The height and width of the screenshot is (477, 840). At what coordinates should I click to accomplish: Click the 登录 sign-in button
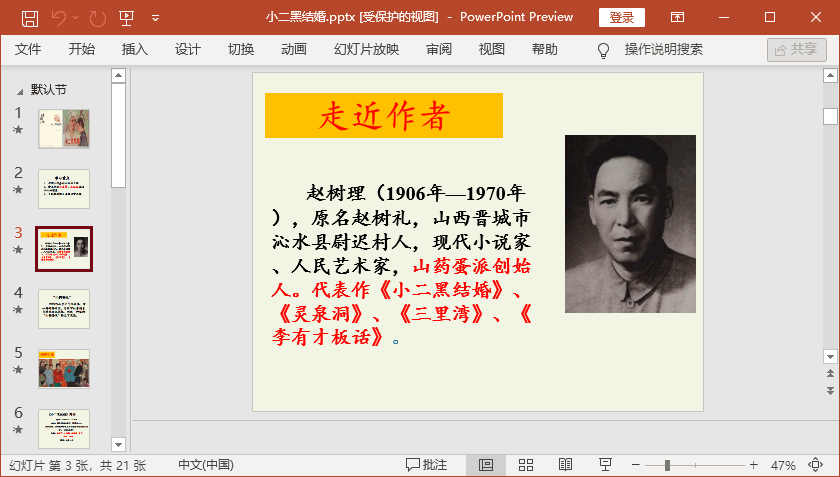click(621, 17)
